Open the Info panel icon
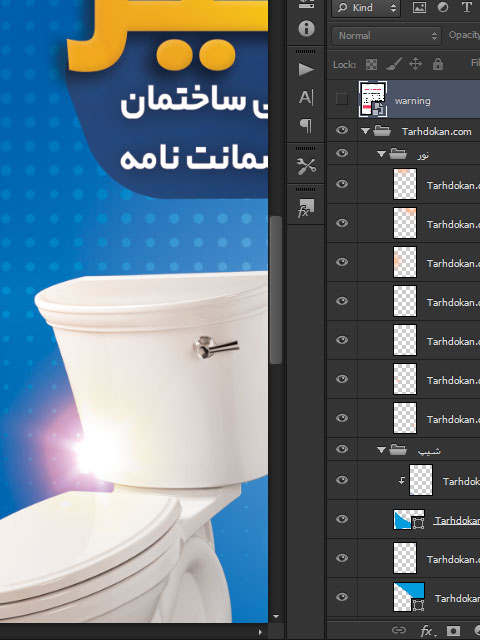Viewport: 480px width, 640px height. tap(306, 29)
